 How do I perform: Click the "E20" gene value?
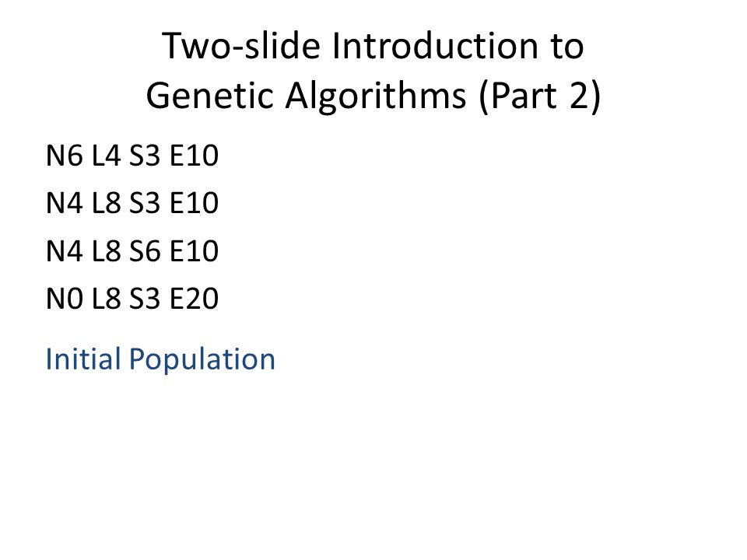point(194,299)
